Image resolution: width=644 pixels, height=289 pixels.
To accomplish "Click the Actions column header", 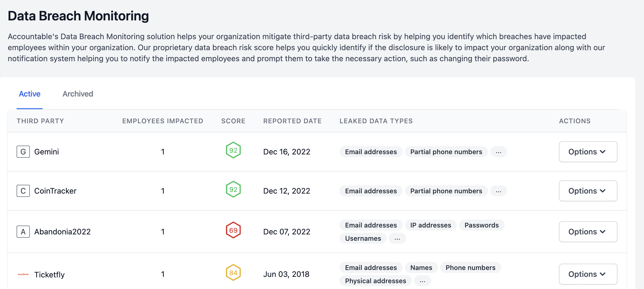I will [x=575, y=121].
